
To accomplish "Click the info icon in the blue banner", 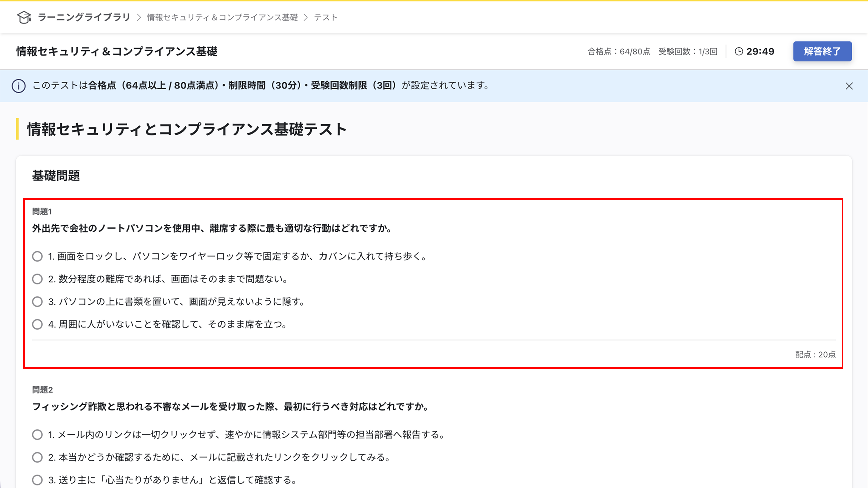I will tap(19, 86).
